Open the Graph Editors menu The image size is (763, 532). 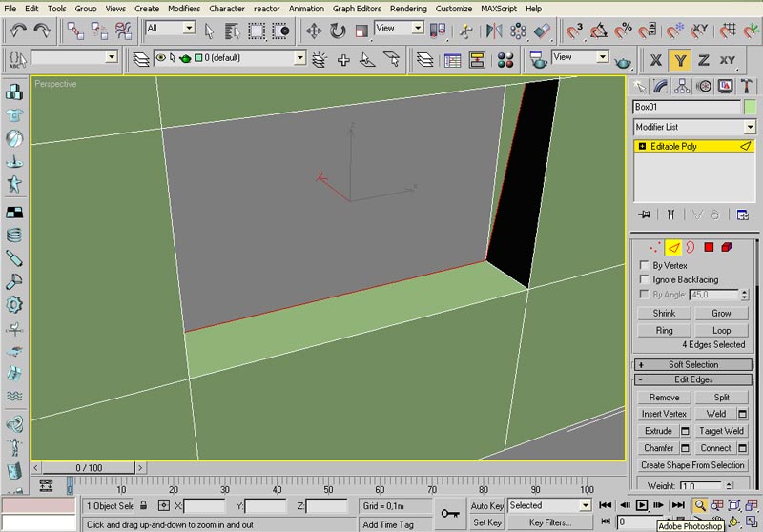[357, 9]
